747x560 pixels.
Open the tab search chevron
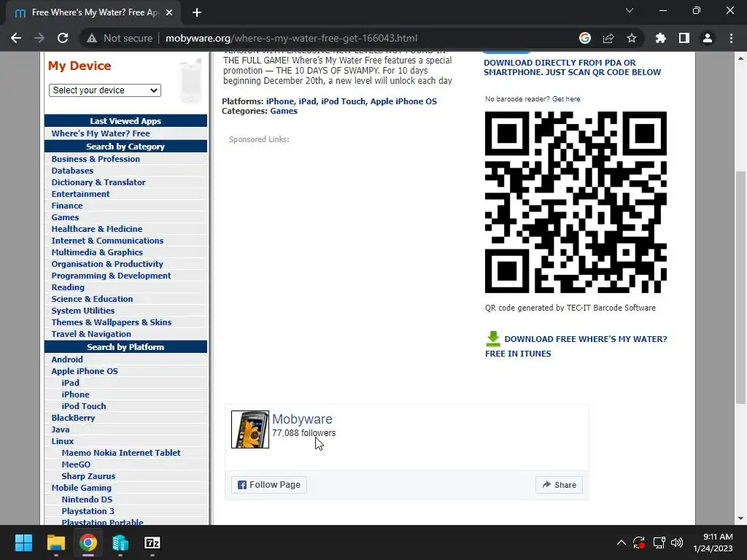click(x=630, y=10)
